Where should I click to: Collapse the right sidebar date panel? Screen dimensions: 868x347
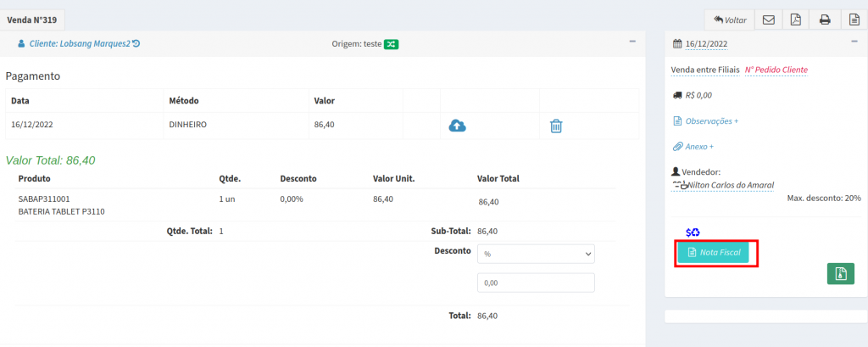coord(854,41)
